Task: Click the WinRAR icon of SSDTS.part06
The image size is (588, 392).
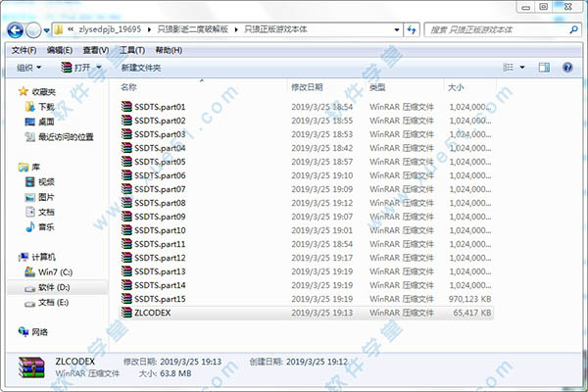Action: 127,175
